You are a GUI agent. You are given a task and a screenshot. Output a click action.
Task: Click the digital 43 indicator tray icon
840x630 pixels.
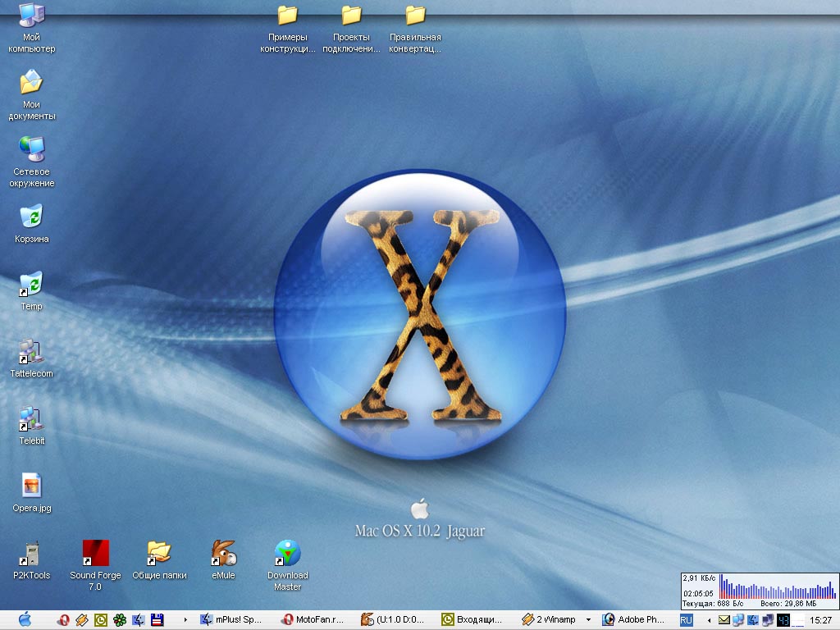[x=783, y=620]
